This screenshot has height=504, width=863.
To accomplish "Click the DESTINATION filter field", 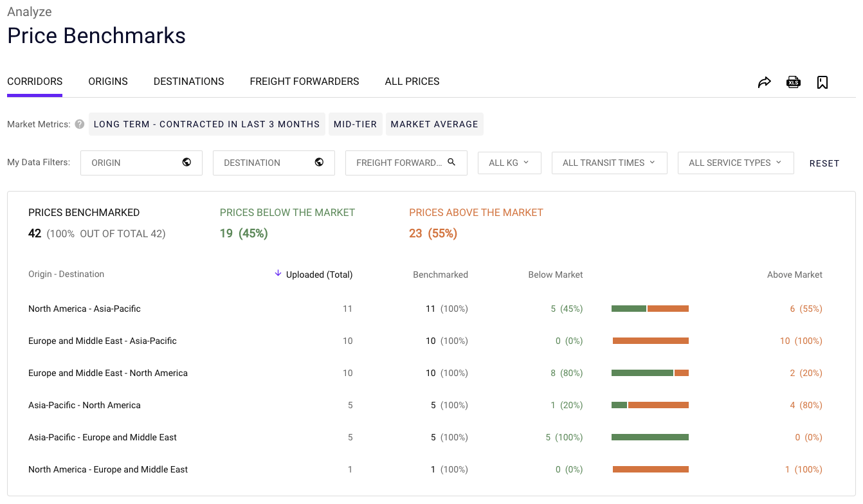I will [274, 163].
